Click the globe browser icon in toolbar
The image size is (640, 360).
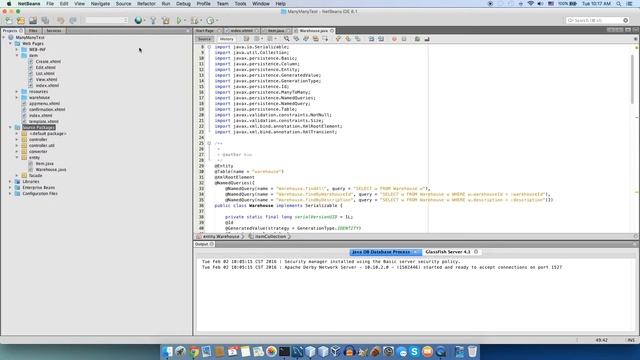pyautogui.click(x=138, y=20)
